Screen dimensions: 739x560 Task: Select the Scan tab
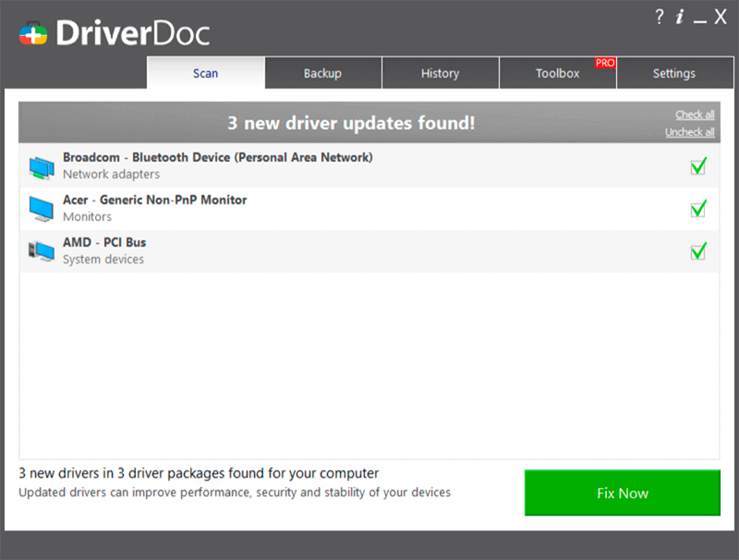tap(205, 73)
